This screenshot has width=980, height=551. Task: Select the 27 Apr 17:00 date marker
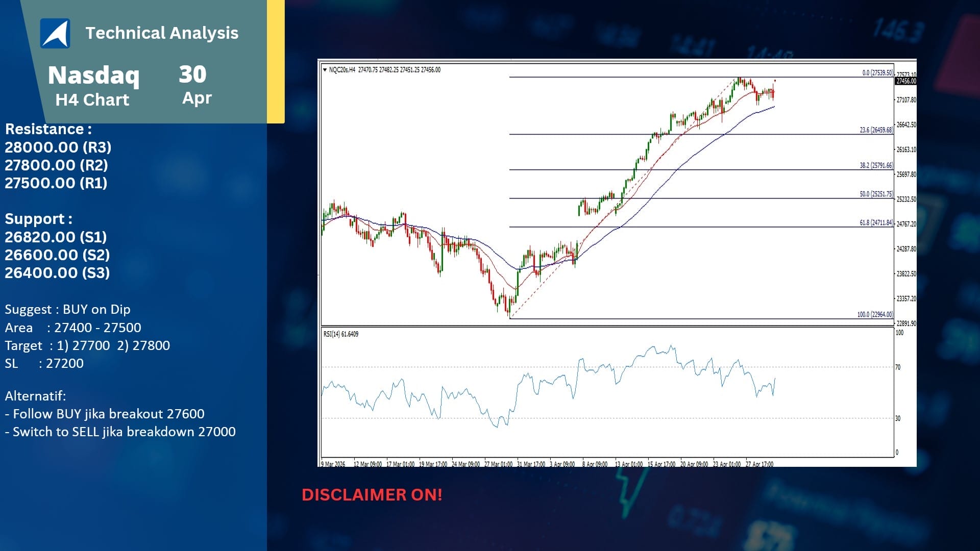pyautogui.click(x=759, y=464)
